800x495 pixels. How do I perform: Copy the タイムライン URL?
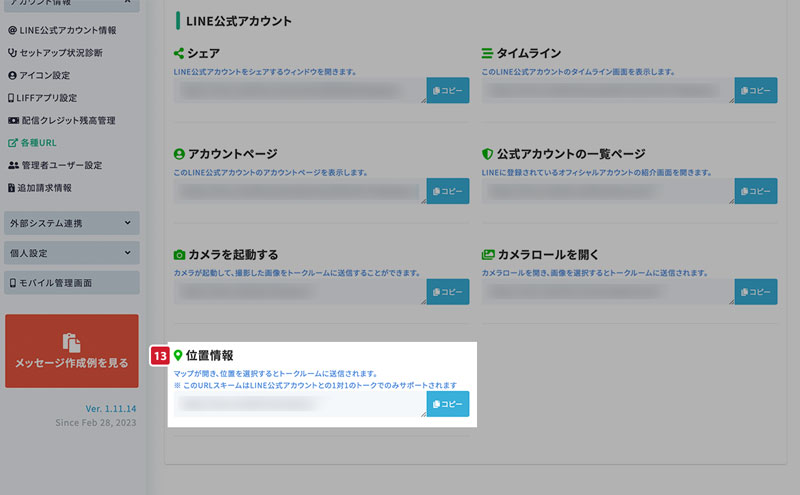point(756,90)
